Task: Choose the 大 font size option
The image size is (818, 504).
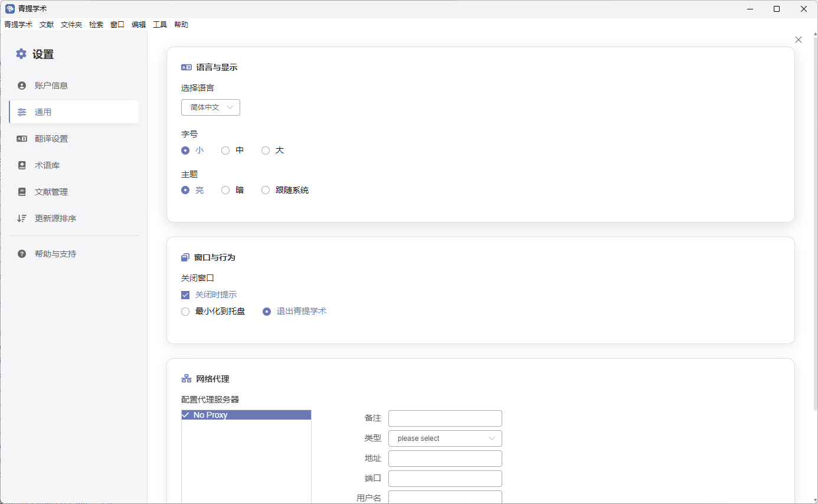Action: [x=266, y=150]
